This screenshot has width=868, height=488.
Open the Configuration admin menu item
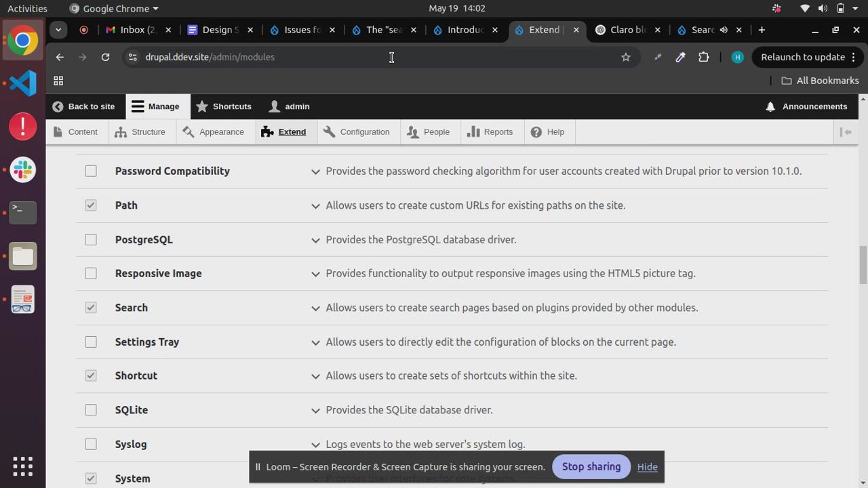tap(357, 132)
